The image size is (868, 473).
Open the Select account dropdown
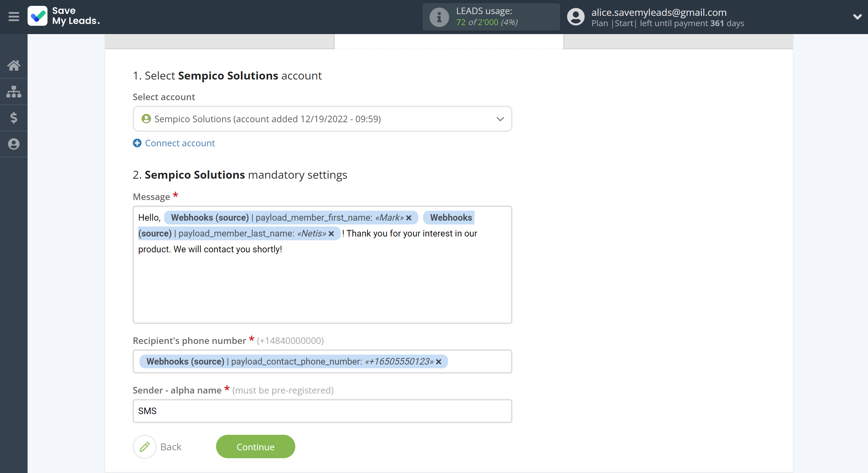pos(322,119)
